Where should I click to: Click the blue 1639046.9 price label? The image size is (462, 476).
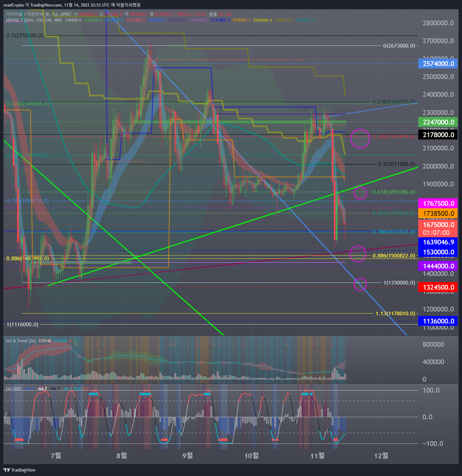(438, 242)
